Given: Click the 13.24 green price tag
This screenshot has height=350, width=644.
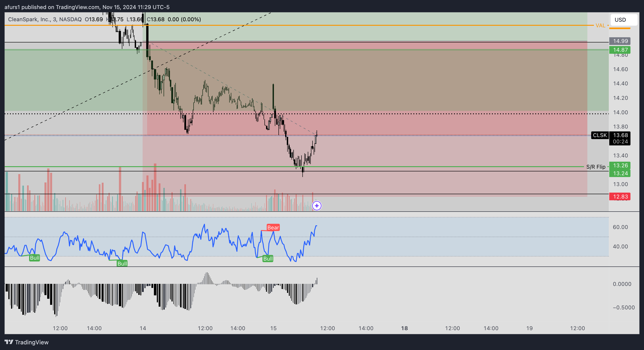Looking at the screenshot, I should (620, 173).
